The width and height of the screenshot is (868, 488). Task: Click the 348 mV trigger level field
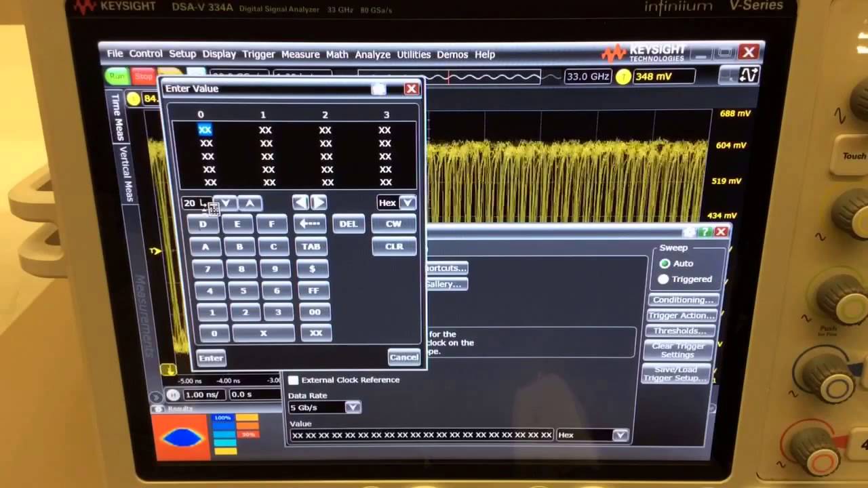(663, 77)
